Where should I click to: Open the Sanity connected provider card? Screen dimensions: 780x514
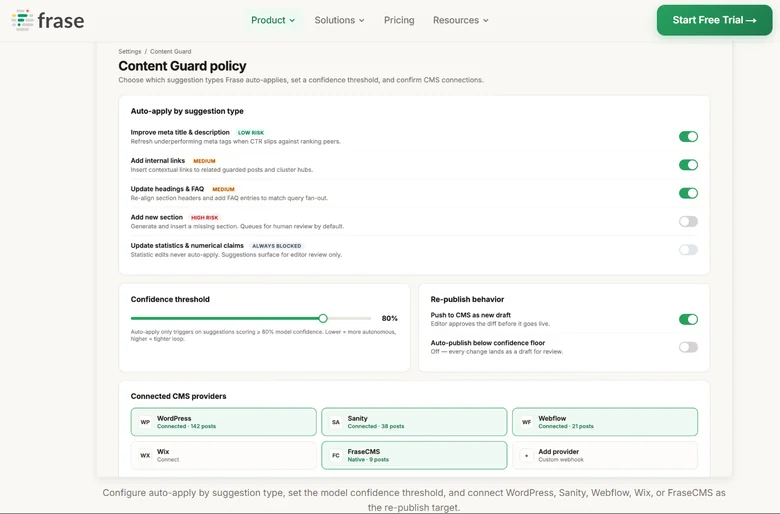click(414, 422)
